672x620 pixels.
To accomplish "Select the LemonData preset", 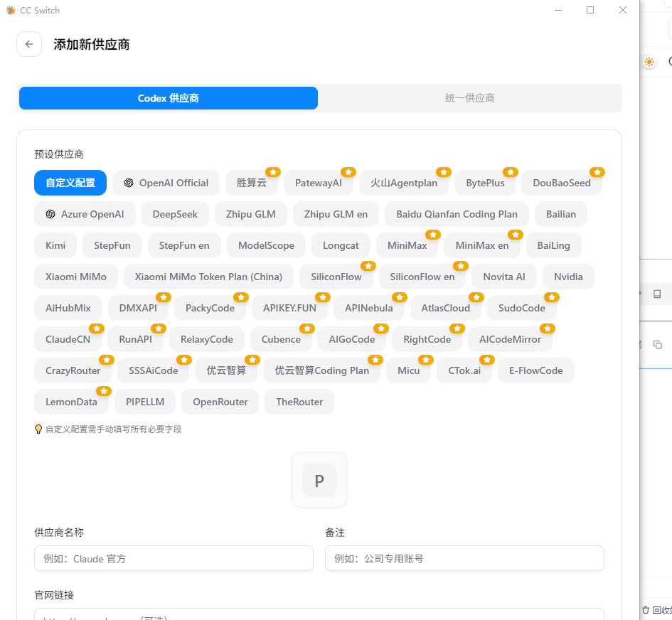I will point(71,402).
